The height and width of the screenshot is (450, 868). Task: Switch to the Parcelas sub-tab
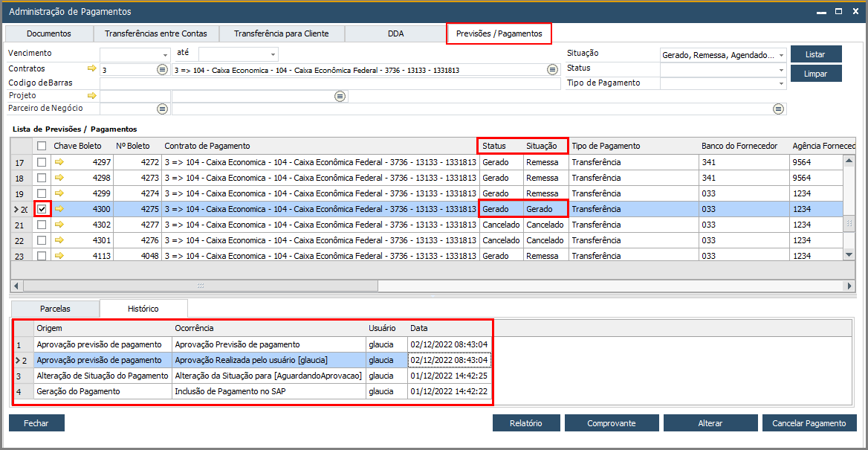[x=55, y=308]
